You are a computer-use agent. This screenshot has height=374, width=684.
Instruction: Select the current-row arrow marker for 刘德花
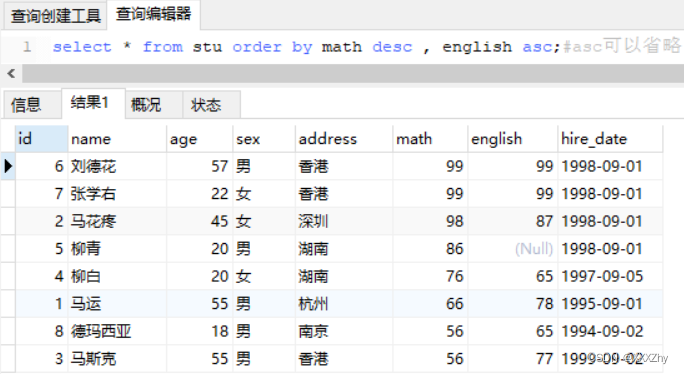pyautogui.click(x=8, y=166)
